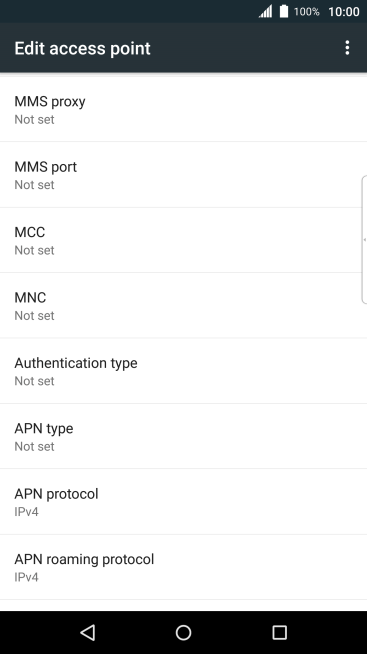Edit the MNC setting entry
Viewport: 367px width, 654px height.
(x=184, y=306)
